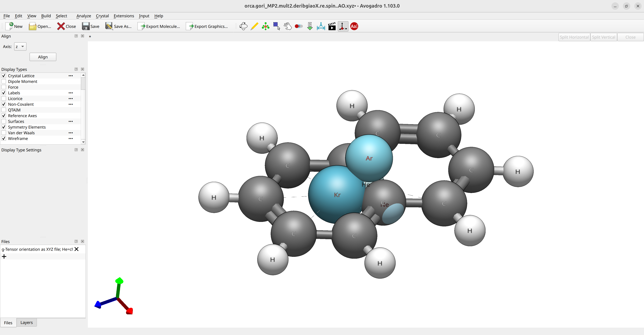Enable the Dipole Moment display type

[4, 81]
